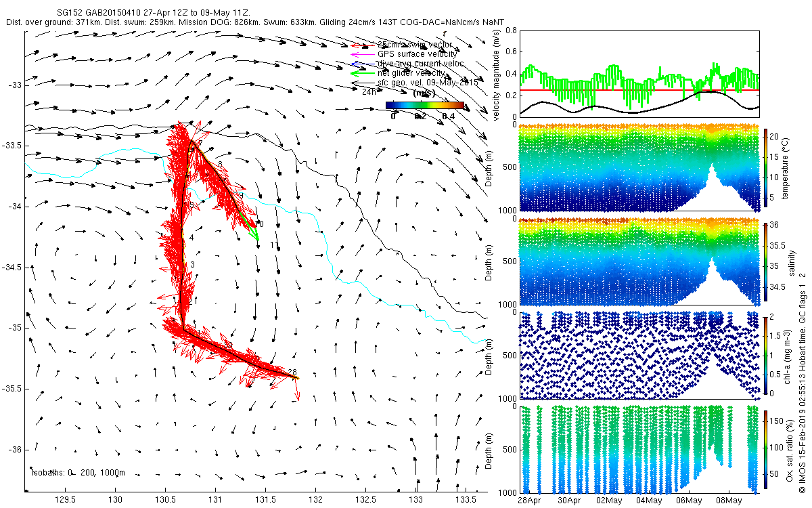Click the '24h' label under the legend

click(x=369, y=91)
